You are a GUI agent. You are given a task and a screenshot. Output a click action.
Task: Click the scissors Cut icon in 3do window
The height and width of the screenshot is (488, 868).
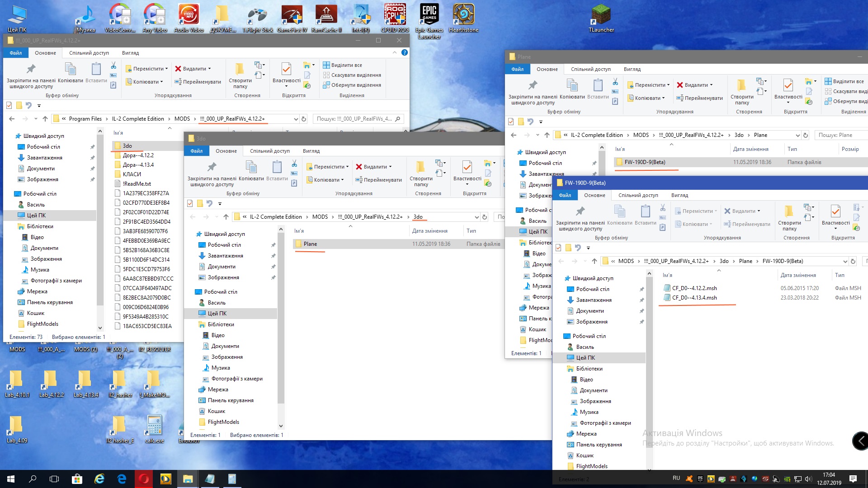point(294,164)
